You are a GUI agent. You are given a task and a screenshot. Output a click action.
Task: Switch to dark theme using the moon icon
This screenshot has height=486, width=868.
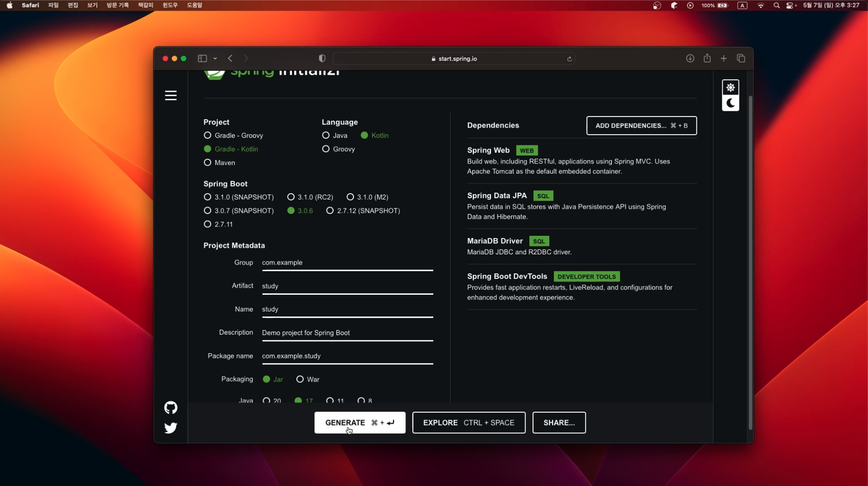click(x=730, y=103)
